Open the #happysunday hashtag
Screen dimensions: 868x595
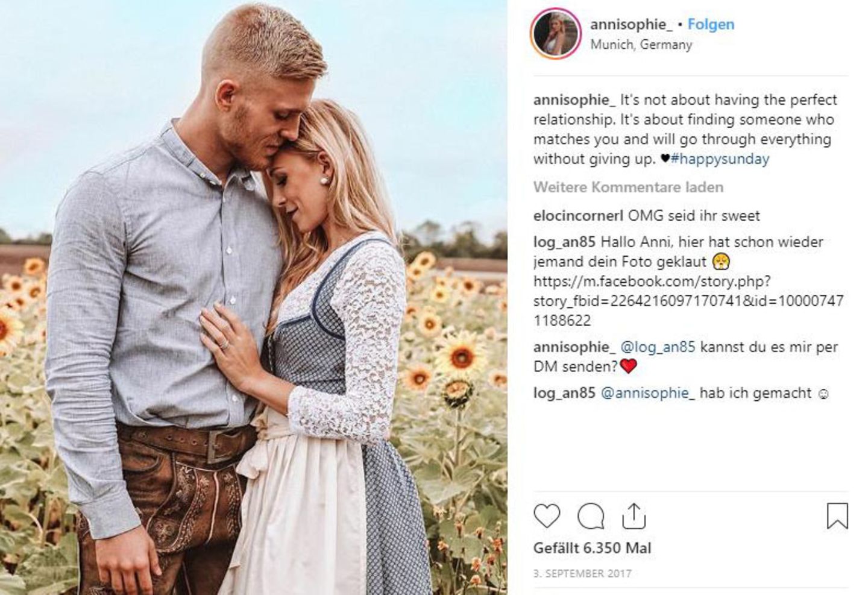coord(720,159)
